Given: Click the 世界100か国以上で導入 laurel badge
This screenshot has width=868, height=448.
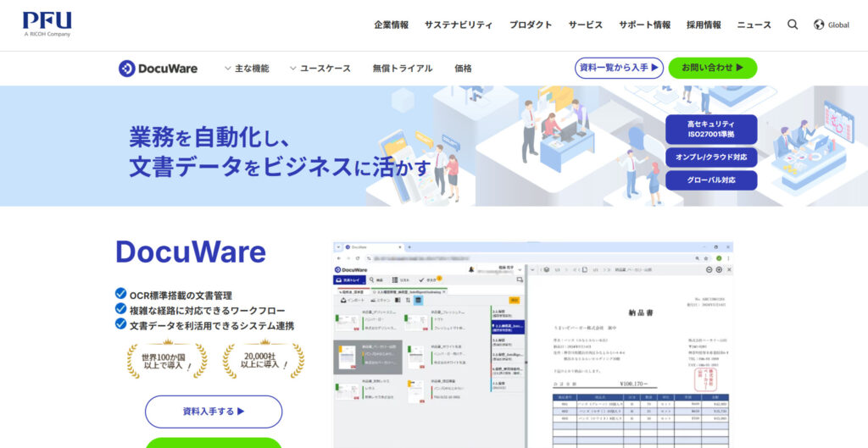Looking at the screenshot, I should pyautogui.click(x=167, y=360).
